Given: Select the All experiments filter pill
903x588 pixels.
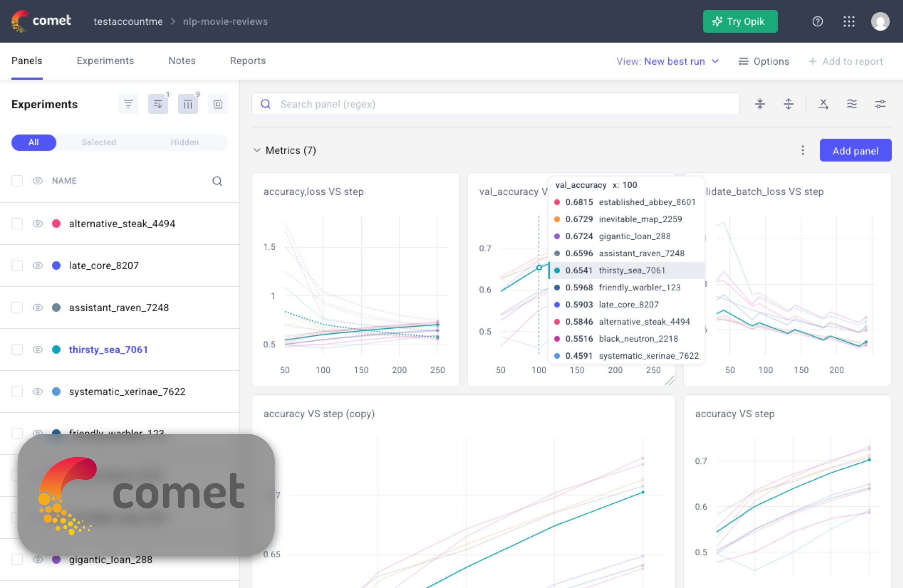Looking at the screenshot, I should [34, 143].
